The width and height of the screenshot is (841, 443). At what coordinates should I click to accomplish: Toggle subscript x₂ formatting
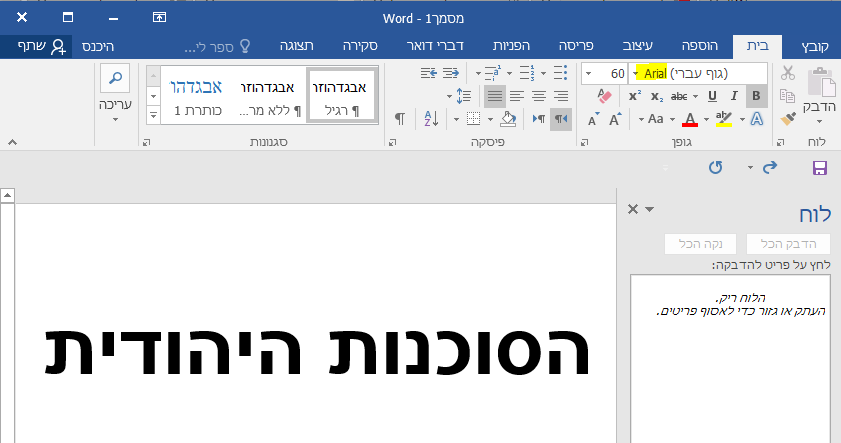[657, 97]
